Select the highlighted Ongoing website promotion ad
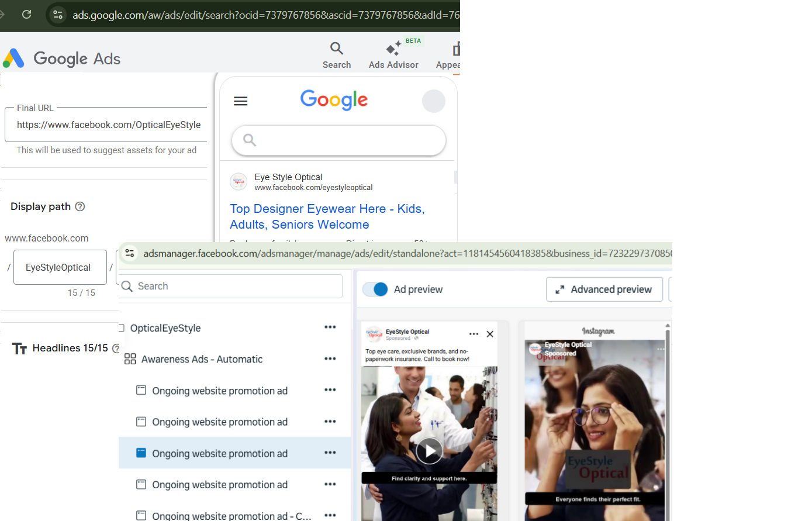Screen dimensions: 812x521 pos(219,454)
